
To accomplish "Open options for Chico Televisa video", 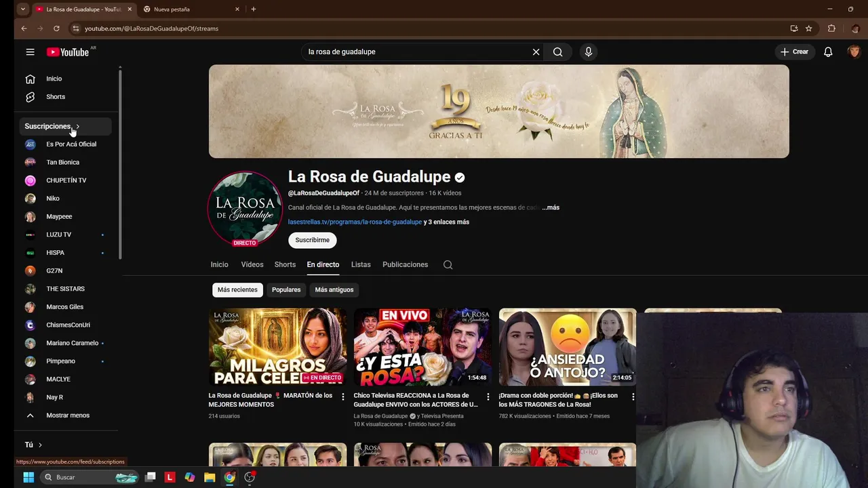I will point(488,397).
